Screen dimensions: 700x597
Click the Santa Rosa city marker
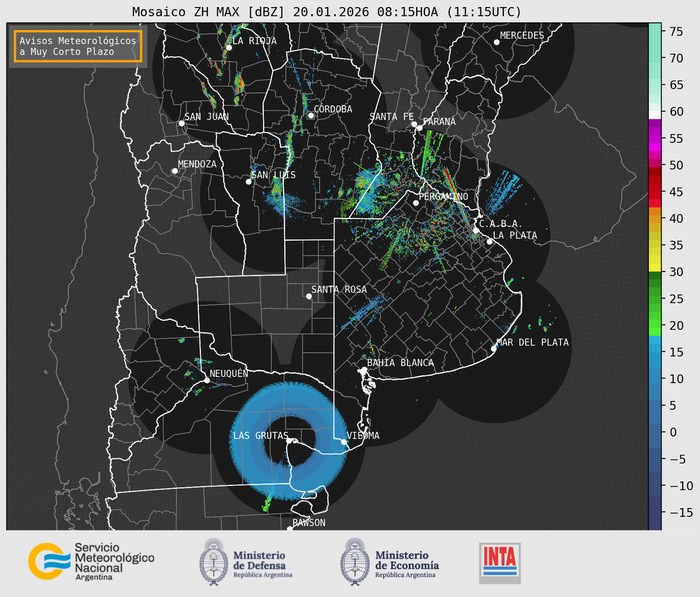point(309,296)
